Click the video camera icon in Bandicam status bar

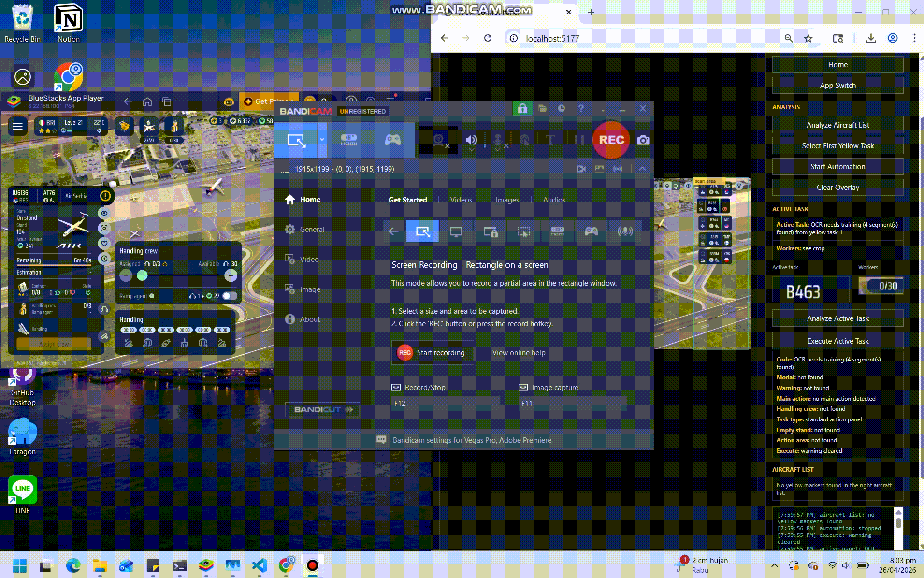pyautogui.click(x=581, y=169)
